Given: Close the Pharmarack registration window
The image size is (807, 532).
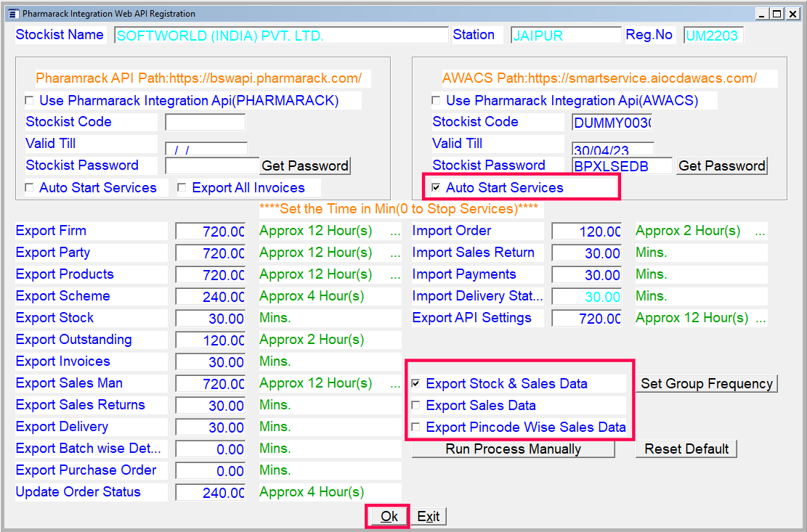Looking at the screenshot, I should tap(792, 14).
